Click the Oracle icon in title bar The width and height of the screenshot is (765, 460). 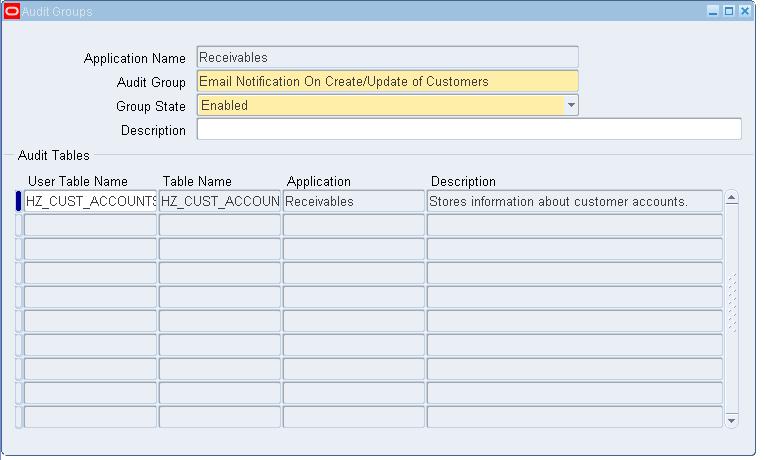[x=12, y=11]
